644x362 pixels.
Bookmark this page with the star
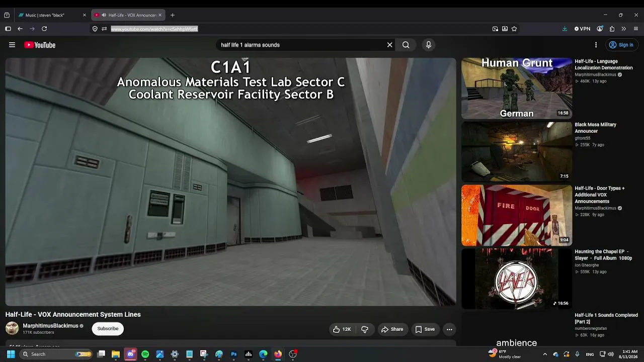pyautogui.click(x=514, y=29)
